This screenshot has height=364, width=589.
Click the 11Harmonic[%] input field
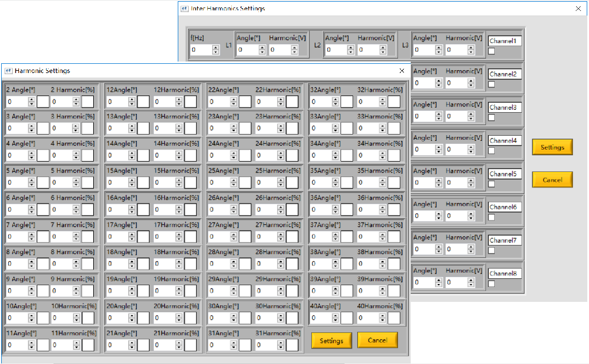coord(62,345)
